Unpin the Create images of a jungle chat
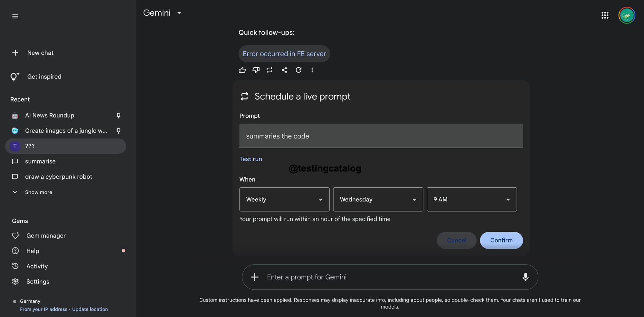This screenshot has height=317, width=644. point(118,131)
